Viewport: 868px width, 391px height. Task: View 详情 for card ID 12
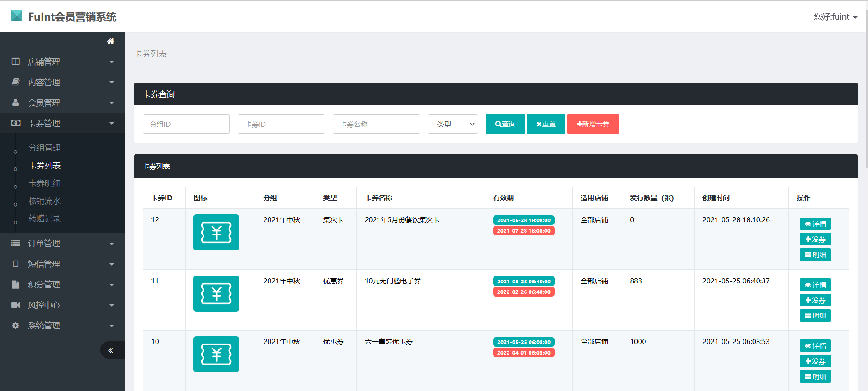coord(815,224)
